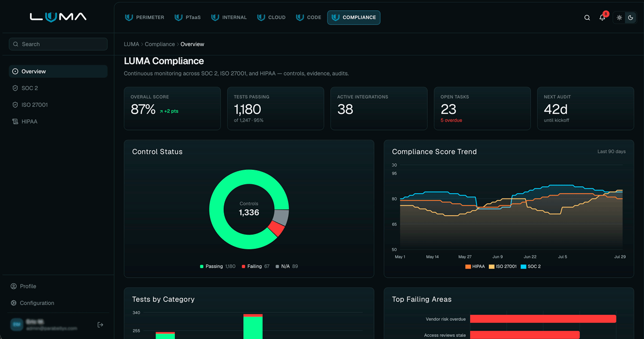Switch to the PTaaS tab
This screenshot has width=644, height=339.
coord(188,18)
